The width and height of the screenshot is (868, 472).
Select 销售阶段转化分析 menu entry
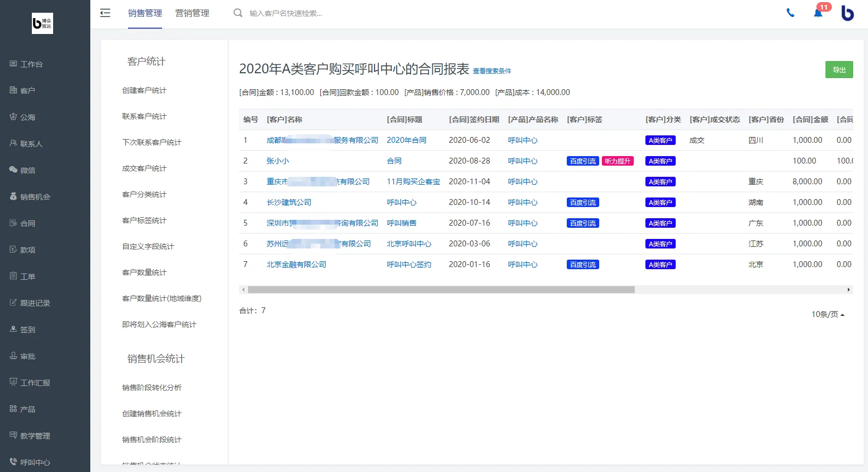tap(152, 388)
